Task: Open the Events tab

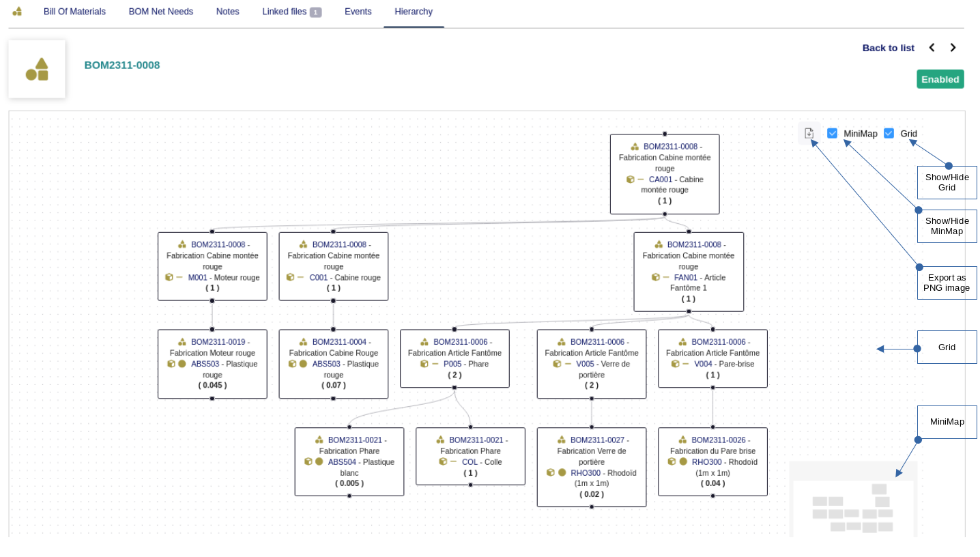Action: click(358, 12)
